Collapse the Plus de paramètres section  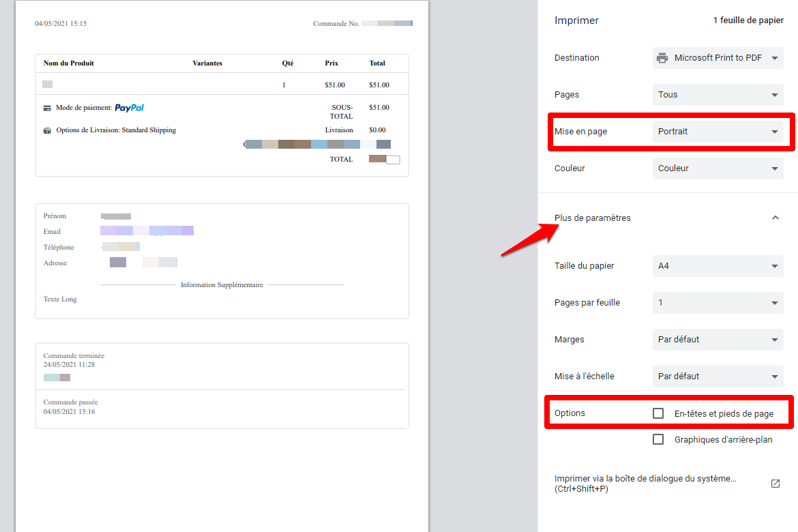click(775, 218)
